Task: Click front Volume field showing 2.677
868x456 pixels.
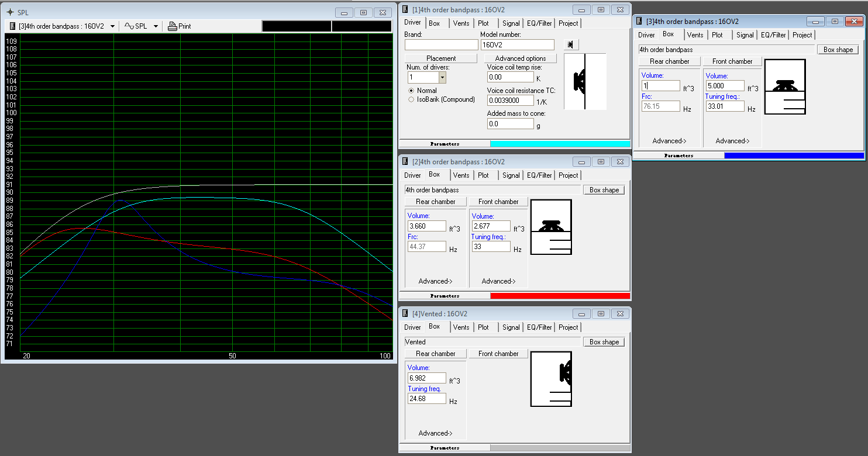Action: click(x=491, y=226)
